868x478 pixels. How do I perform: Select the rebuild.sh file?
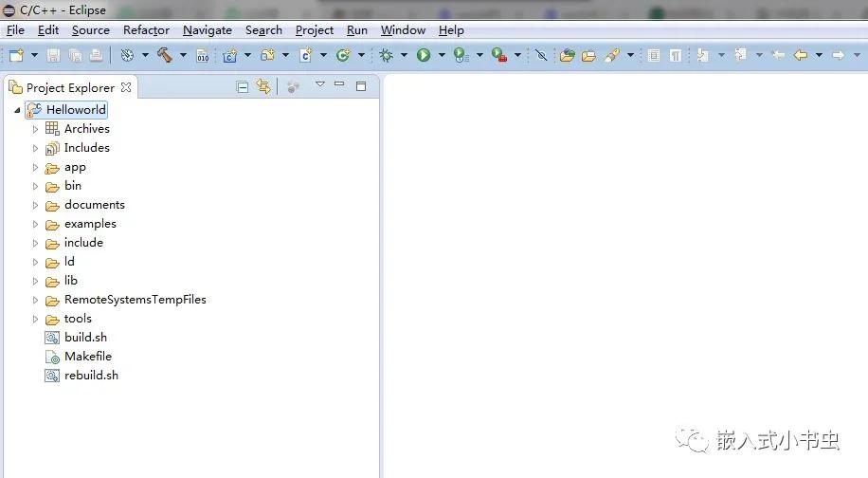click(91, 375)
